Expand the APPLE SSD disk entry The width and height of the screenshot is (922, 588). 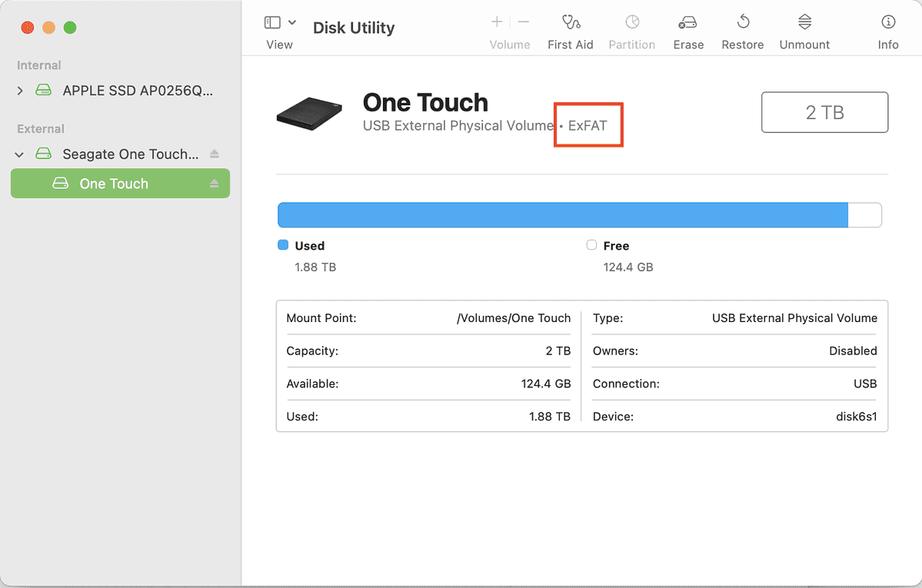(x=19, y=90)
